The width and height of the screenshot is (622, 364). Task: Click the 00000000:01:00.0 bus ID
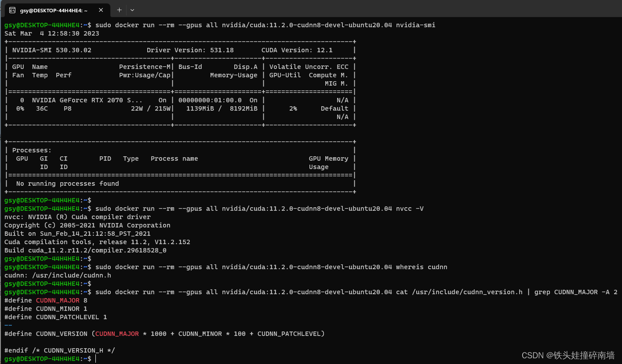click(x=210, y=100)
